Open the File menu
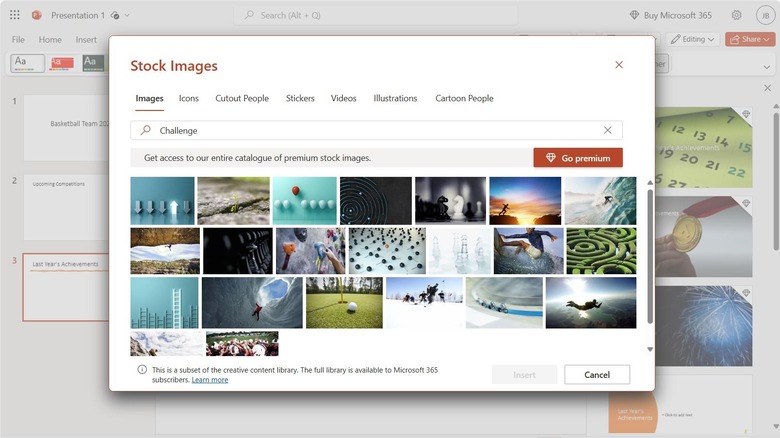 tap(18, 39)
